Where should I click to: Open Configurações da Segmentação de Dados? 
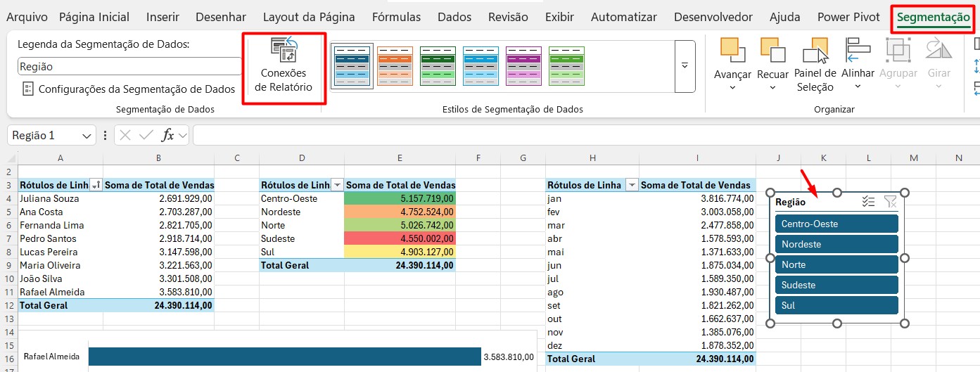[129, 89]
